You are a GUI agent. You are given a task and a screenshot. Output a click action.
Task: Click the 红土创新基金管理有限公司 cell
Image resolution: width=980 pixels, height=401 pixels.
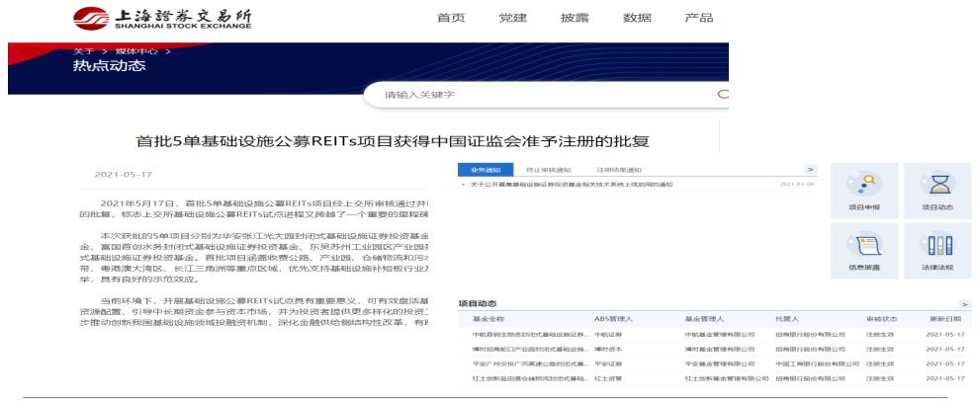tap(726, 378)
